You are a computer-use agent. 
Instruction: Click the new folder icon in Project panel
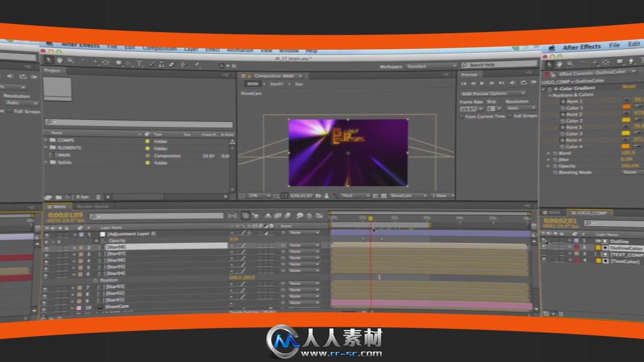[x=58, y=197]
